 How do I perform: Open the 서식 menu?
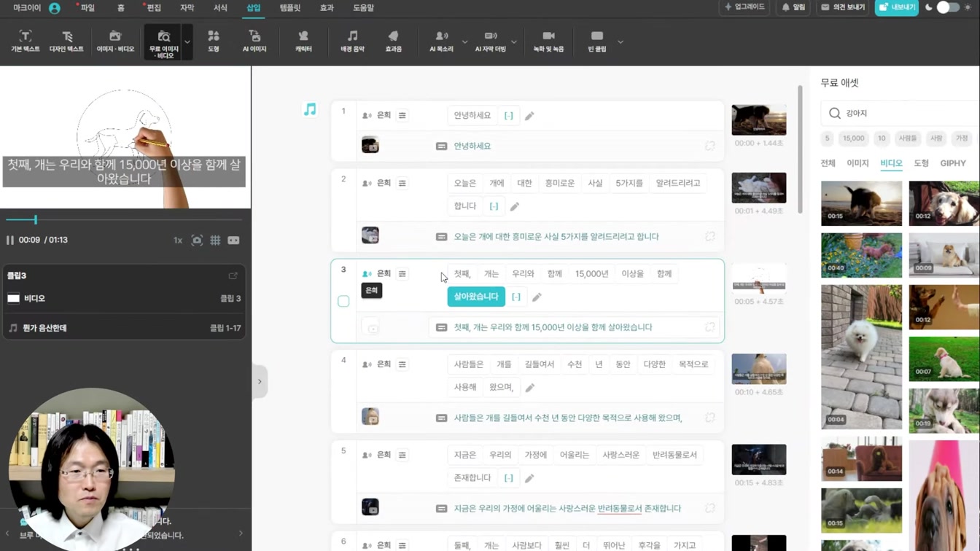click(220, 8)
